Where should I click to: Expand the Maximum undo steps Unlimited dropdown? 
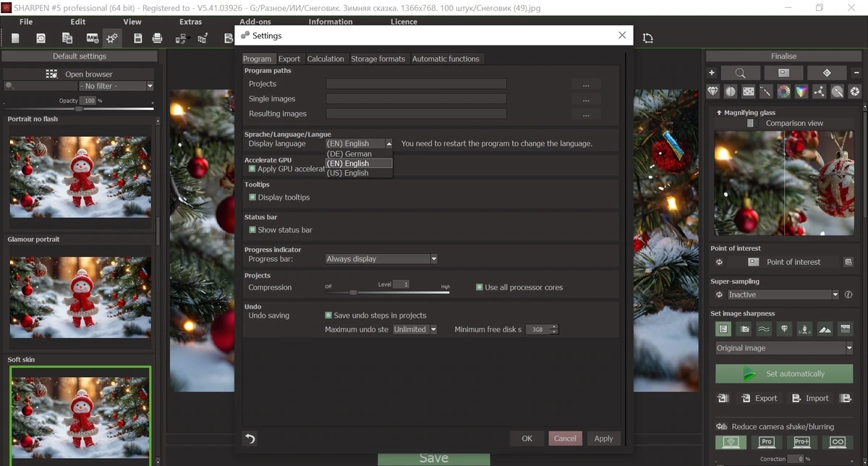(x=415, y=329)
